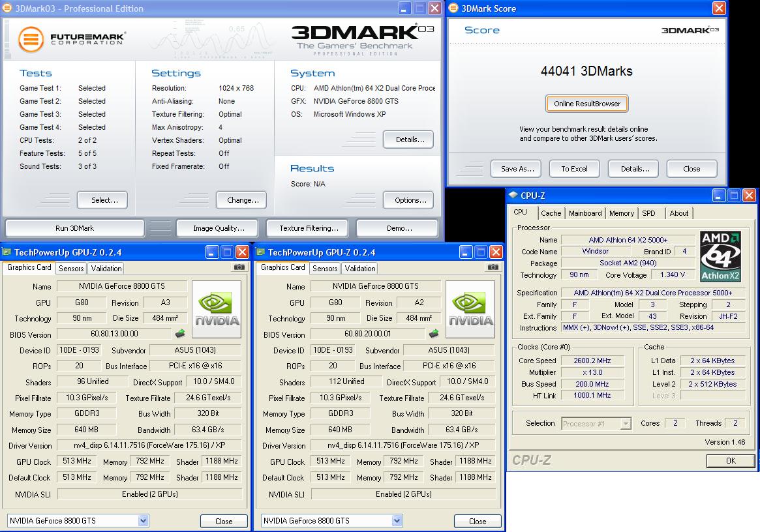Image resolution: width=760 pixels, height=532 pixels.
Task: Open Image Quality tool
Action: pyautogui.click(x=219, y=228)
